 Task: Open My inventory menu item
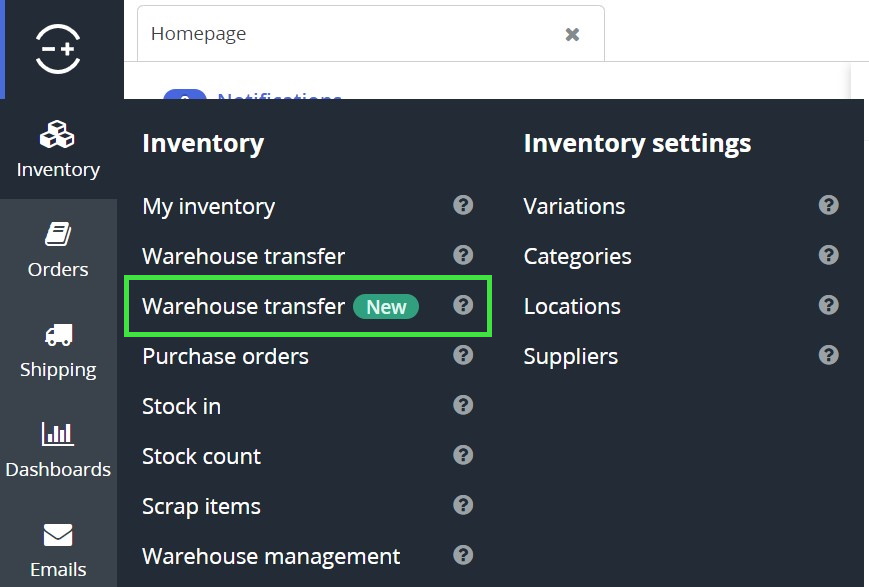coord(208,206)
